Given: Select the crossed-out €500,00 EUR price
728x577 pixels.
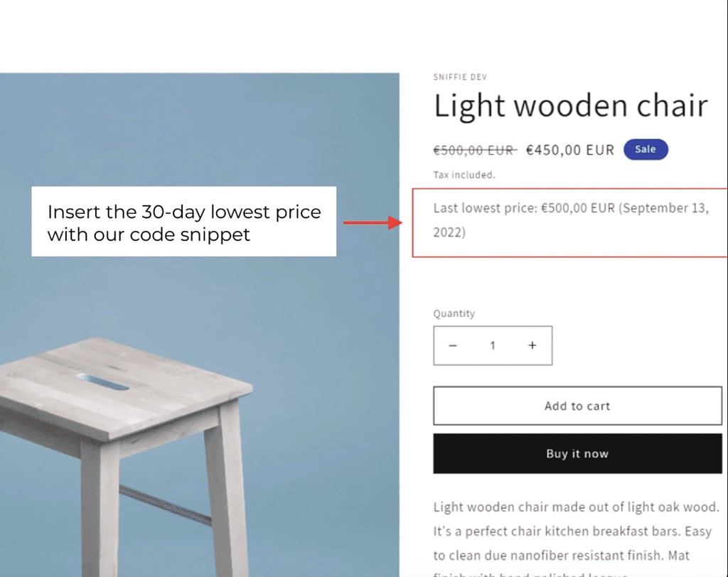Looking at the screenshot, I should [x=475, y=150].
